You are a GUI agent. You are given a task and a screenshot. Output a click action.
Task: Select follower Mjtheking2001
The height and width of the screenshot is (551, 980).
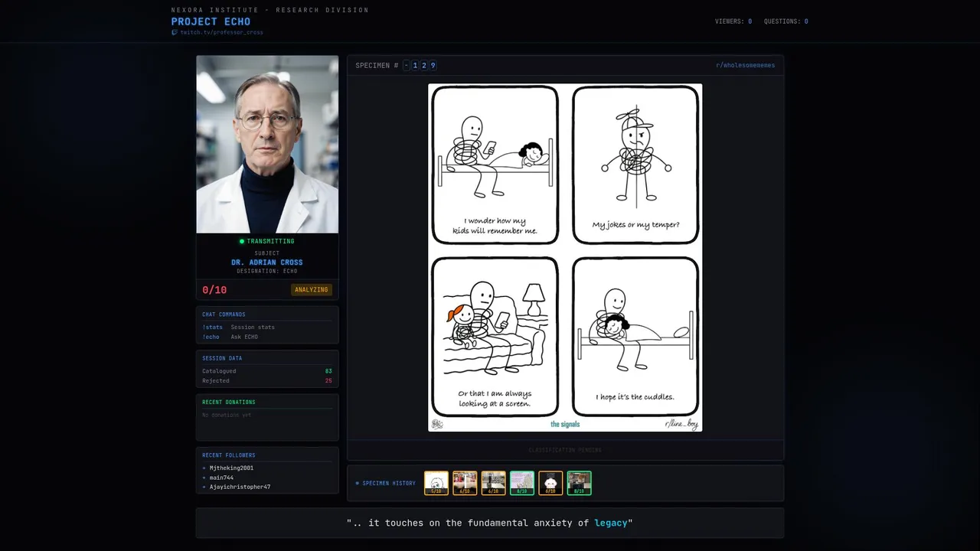[231, 468]
